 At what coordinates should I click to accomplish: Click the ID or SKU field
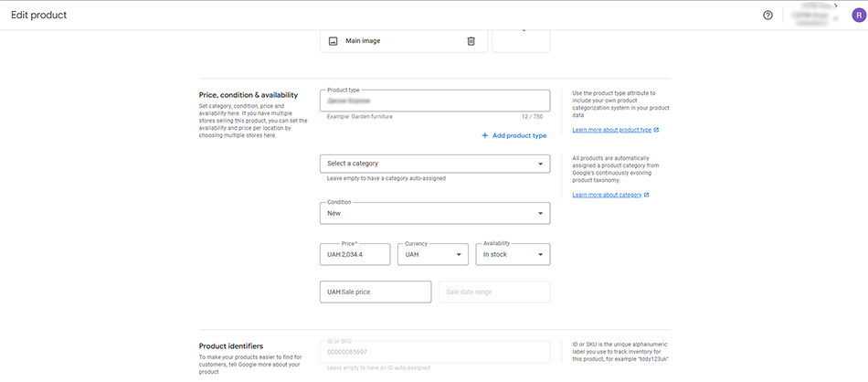click(x=435, y=352)
